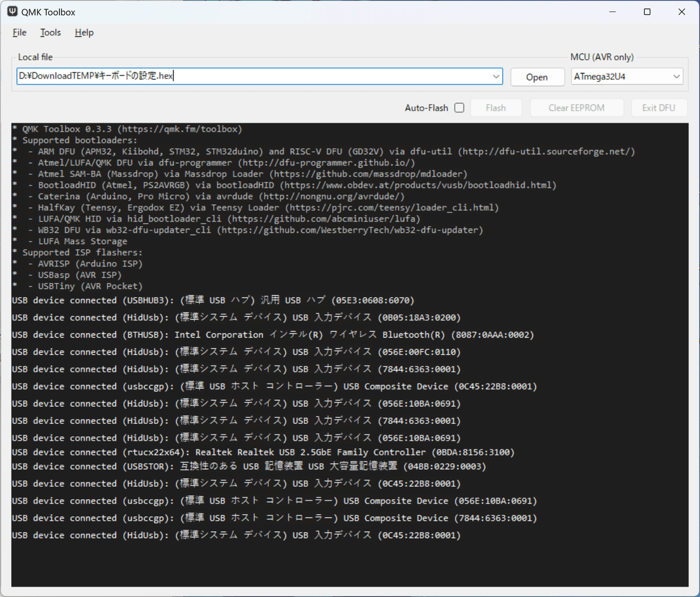Click the 'USBasp (AVR ISP)' log line
The width and height of the screenshot is (700, 597).
pyautogui.click(x=66, y=275)
